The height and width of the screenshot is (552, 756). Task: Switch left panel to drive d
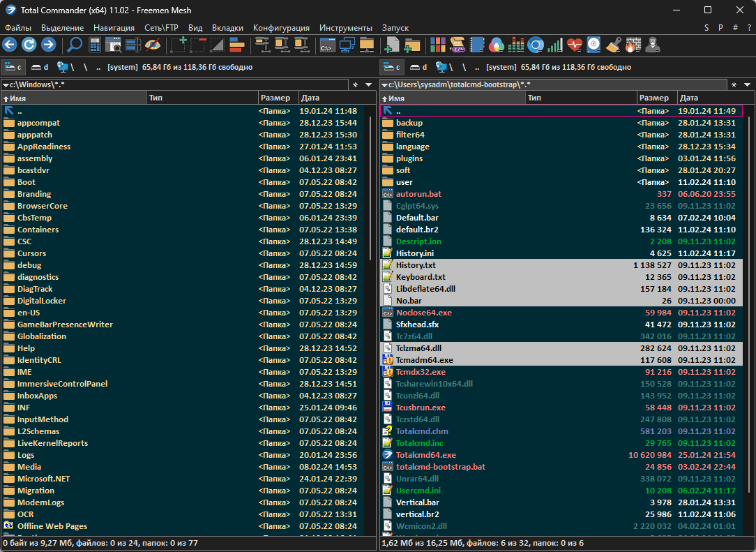40,67
